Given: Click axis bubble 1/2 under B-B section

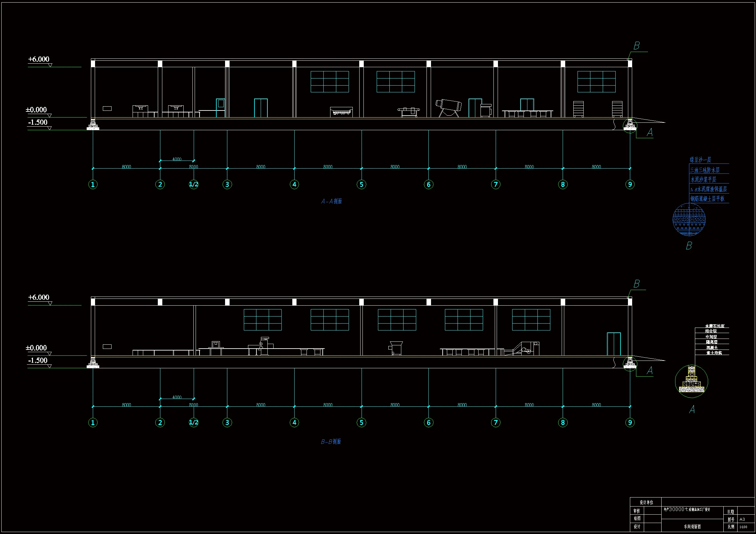Looking at the screenshot, I should pyautogui.click(x=194, y=423).
